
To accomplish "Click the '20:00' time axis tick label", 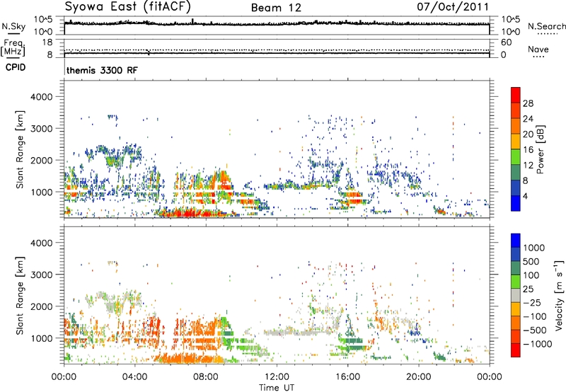I will click(418, 377).
